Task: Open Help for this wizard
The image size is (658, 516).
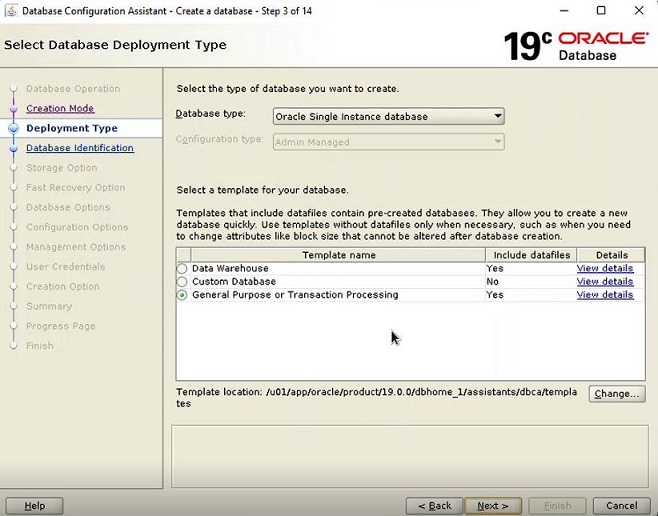Action: coord(34,506)
